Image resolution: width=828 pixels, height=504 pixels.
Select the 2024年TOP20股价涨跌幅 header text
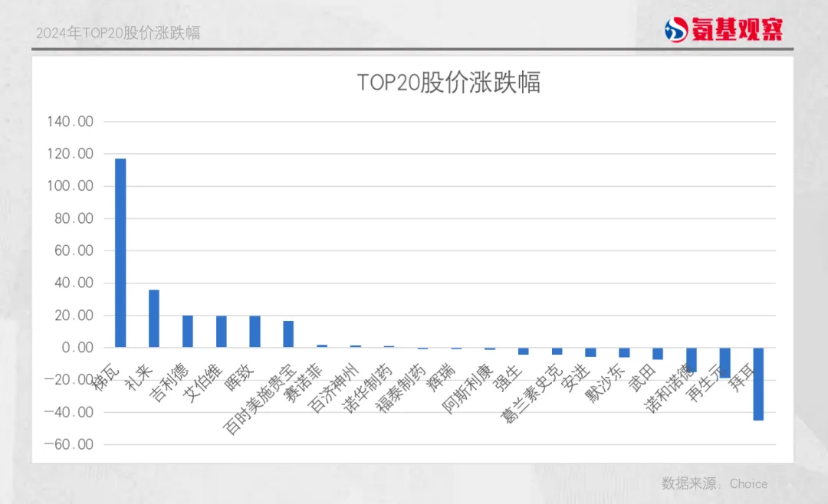(x=117, y=34)
